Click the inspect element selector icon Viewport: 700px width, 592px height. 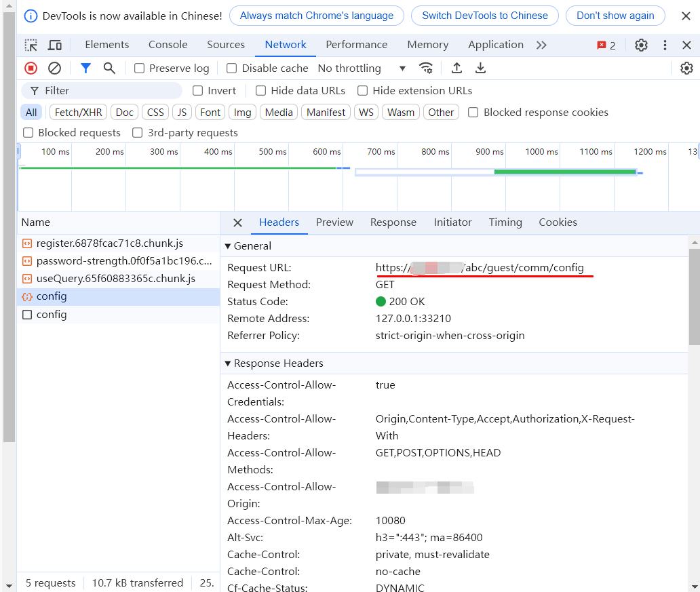(x=31, y=45)
